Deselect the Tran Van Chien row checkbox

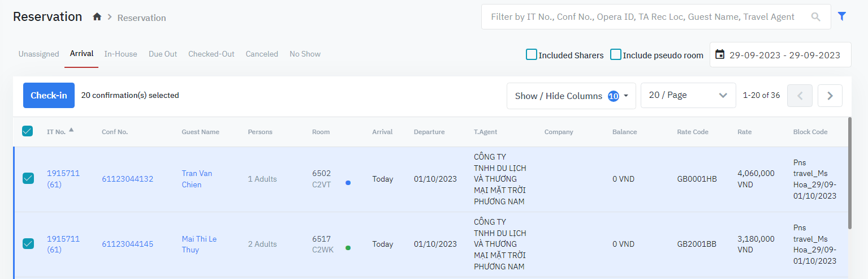point(28,179)
